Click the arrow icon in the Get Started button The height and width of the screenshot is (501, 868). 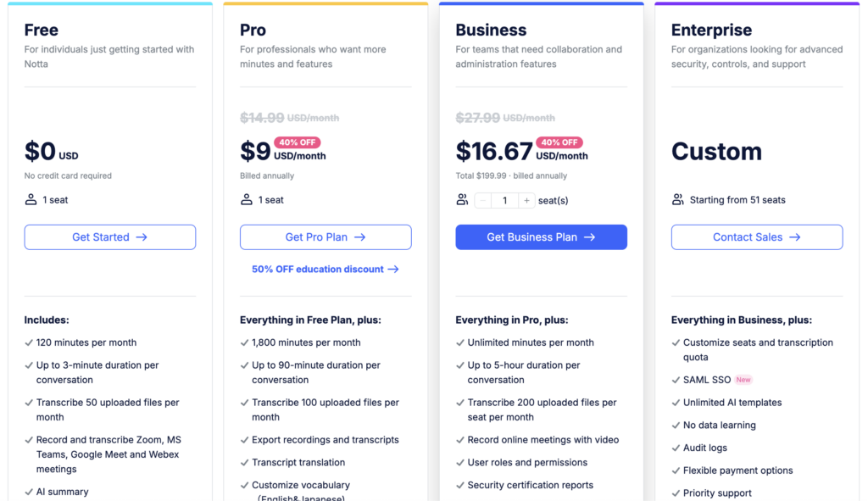click(142, 237)
